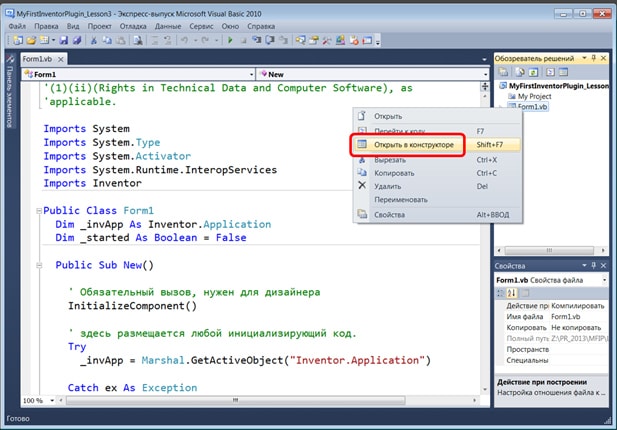Collapse the Public Sub New block

pyautogui.click(x=38, y=265)
